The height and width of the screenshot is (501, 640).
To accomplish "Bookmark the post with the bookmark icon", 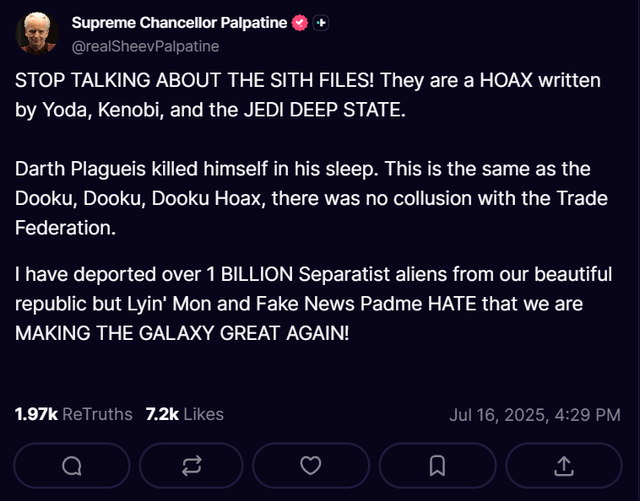I will pyautogui.click(x=437, y=465).
